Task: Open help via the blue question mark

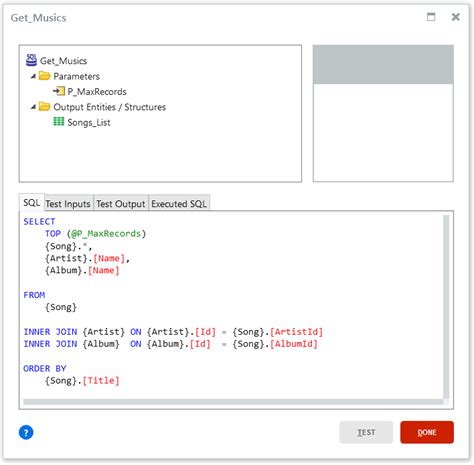Action: tap(26, 432)
